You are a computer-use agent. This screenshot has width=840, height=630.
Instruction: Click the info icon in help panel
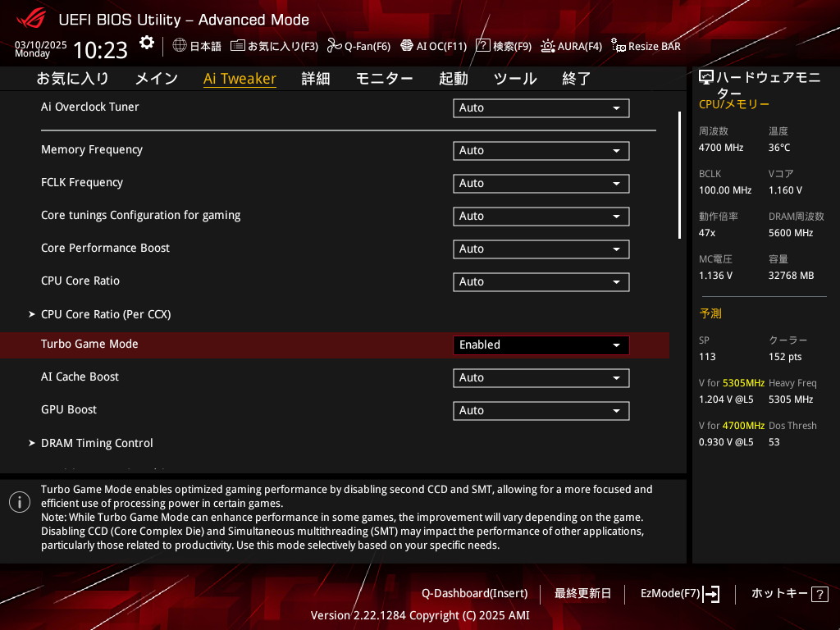20,502
